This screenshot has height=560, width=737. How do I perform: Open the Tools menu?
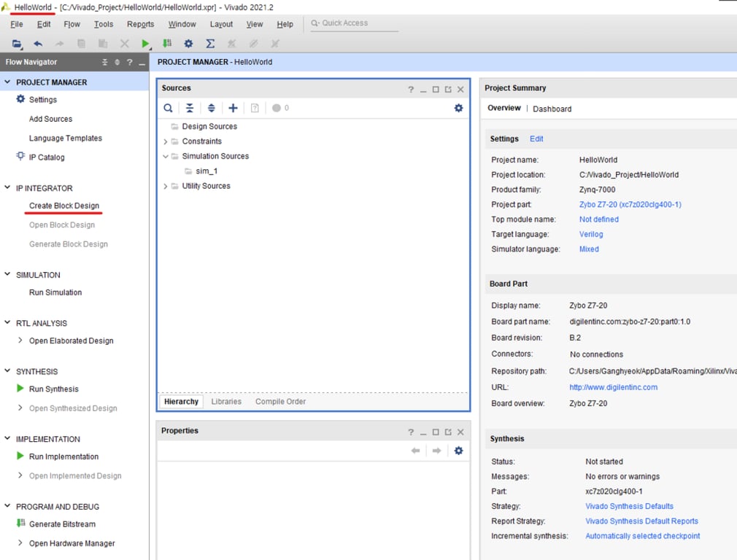[x=104, y=24]
